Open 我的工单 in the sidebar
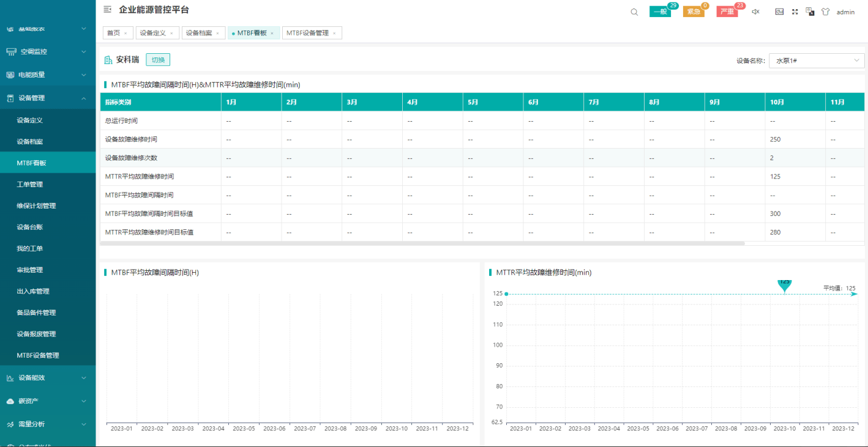 (x=48, y=248)
